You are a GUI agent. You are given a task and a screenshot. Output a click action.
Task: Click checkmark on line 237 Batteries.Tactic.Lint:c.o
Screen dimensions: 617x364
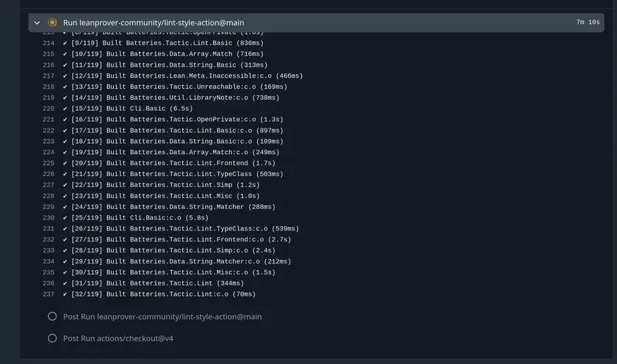coord(65,294)
